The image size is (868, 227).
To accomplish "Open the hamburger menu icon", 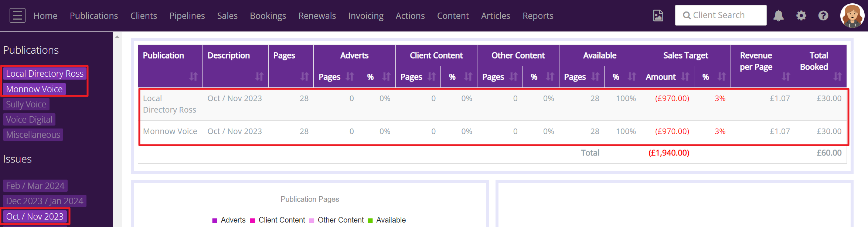I will click(x=17, y=16).
